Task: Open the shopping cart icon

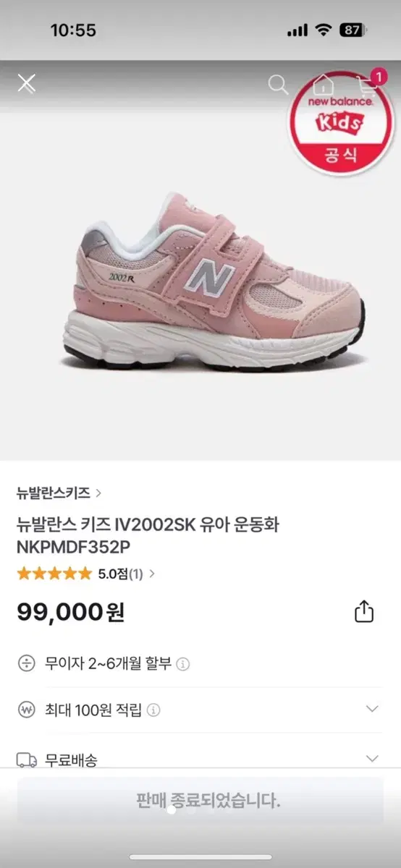Action: pyautogui.click(x=367, y=85)
